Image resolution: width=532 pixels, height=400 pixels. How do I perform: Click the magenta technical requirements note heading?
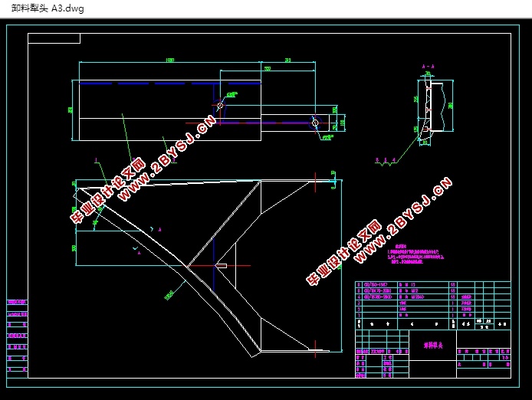pyautogui.click(x=401, y=247)
